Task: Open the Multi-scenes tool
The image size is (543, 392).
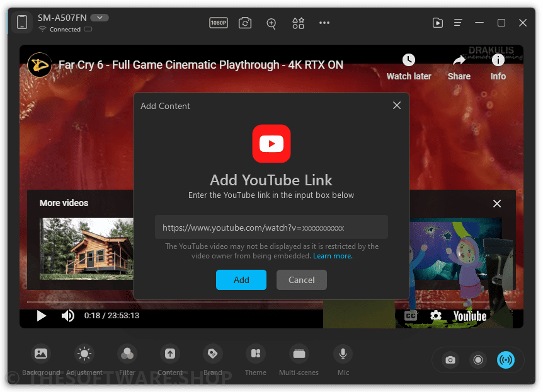Action: coord(299,360)
